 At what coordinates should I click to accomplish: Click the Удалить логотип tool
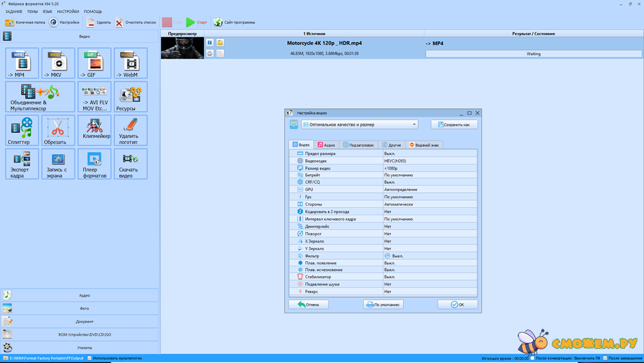130,130
